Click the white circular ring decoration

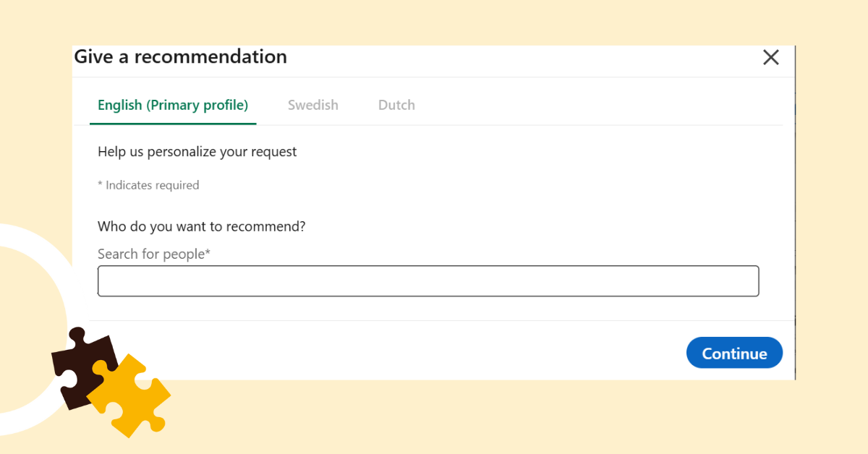[29, 239]
